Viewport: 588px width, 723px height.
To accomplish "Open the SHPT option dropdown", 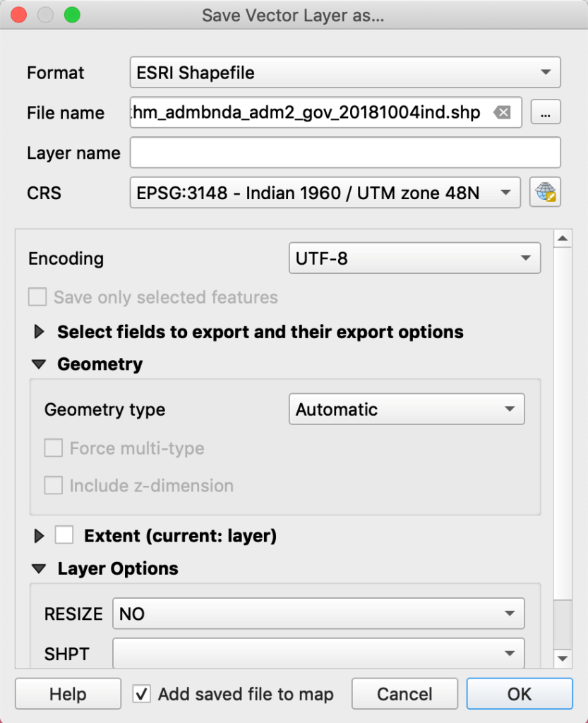I will 318,653.
